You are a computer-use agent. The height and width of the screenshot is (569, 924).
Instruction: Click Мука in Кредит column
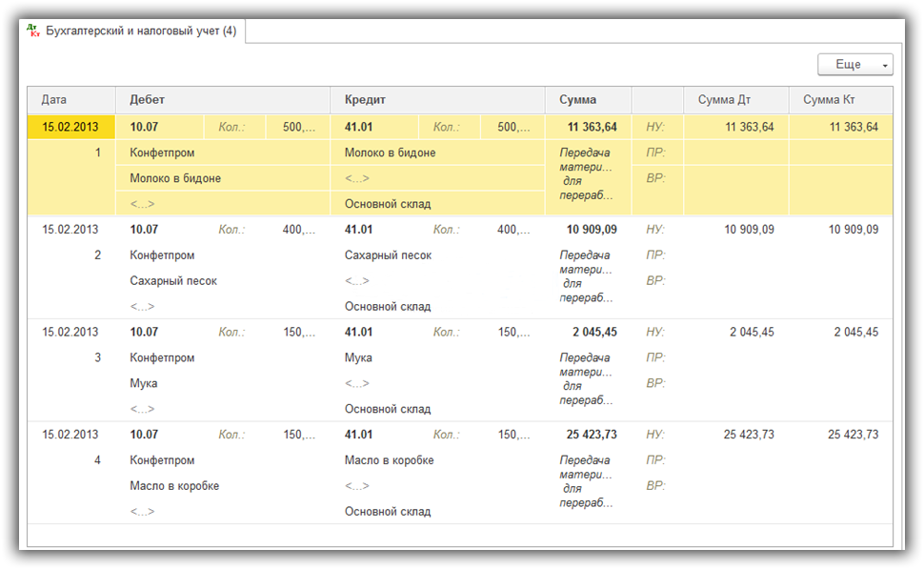click(x=358, y=358)
